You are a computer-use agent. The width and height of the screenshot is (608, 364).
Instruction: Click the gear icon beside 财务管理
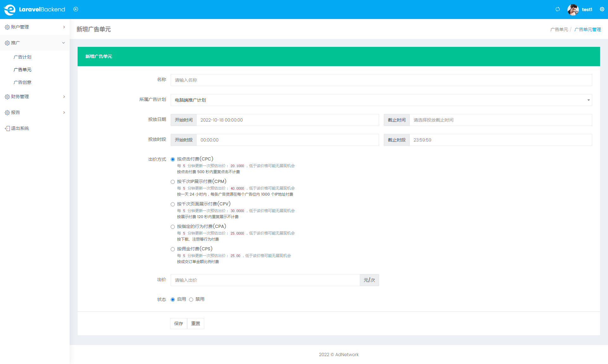pyautogui.click(x=7, y=97)
